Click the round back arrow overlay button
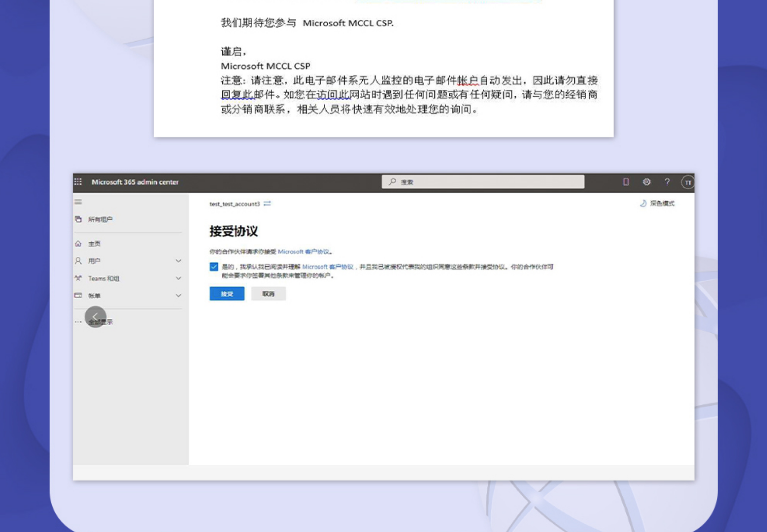Image resolution: width=767 pixels, height=532 pixels. pos(95,317)
